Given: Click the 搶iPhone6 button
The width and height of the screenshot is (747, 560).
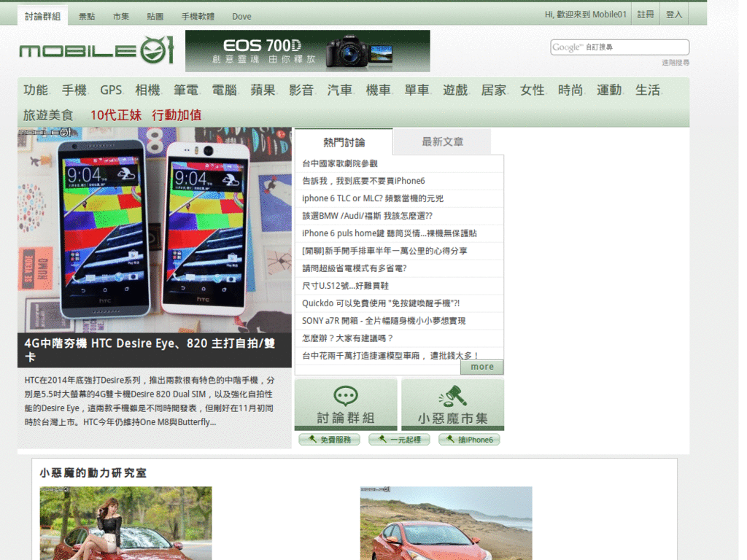Looking at the screenshot, I should (469, 440).
